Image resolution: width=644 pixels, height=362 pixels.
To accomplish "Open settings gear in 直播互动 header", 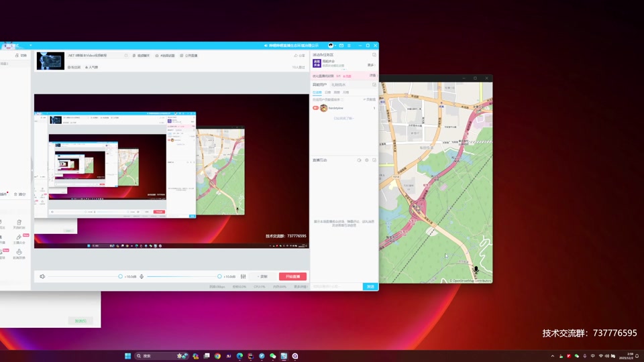I will click(367, 160).
